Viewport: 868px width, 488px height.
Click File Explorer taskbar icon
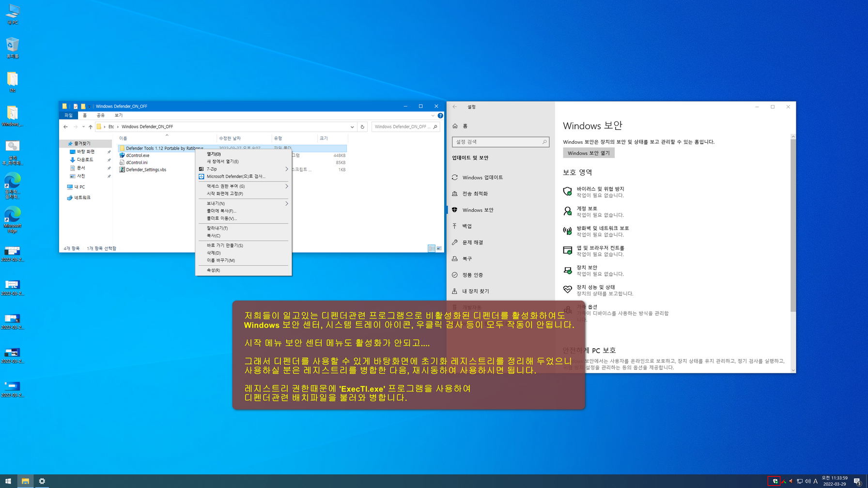pyautogui.click(x=25, y=481)
